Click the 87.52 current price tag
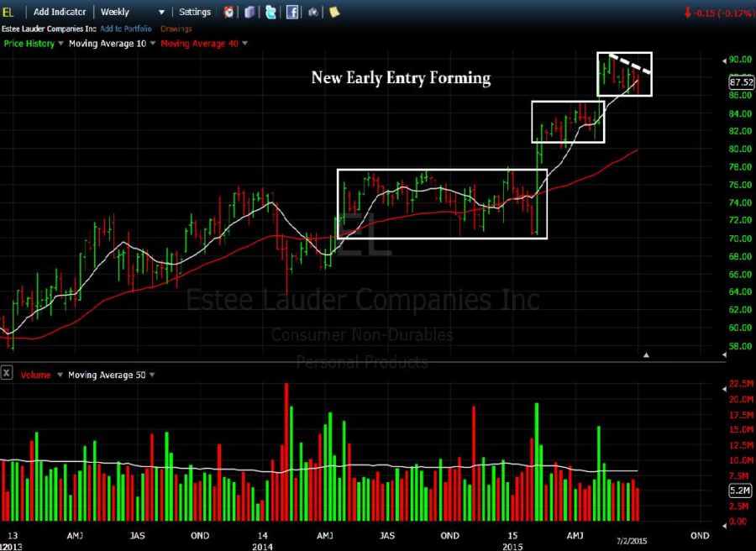 742,82
